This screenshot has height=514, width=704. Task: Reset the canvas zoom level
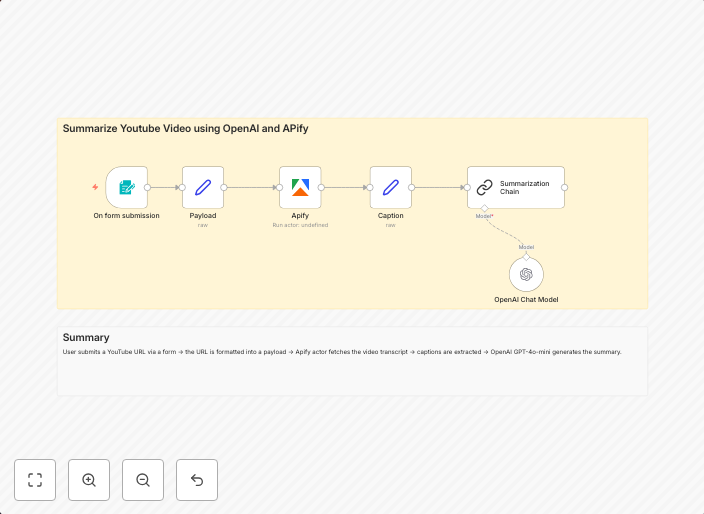[197, 480]
